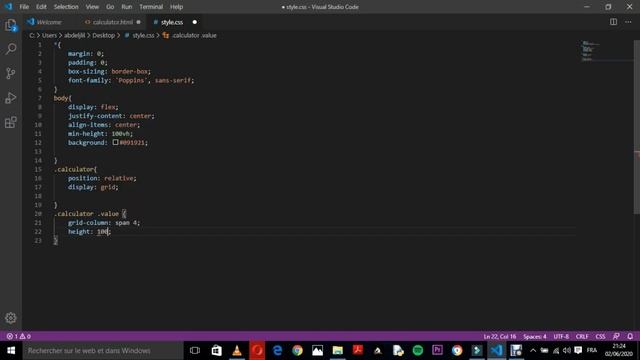
Task: Open the Search view in activity bar
Action: (11, 49)
